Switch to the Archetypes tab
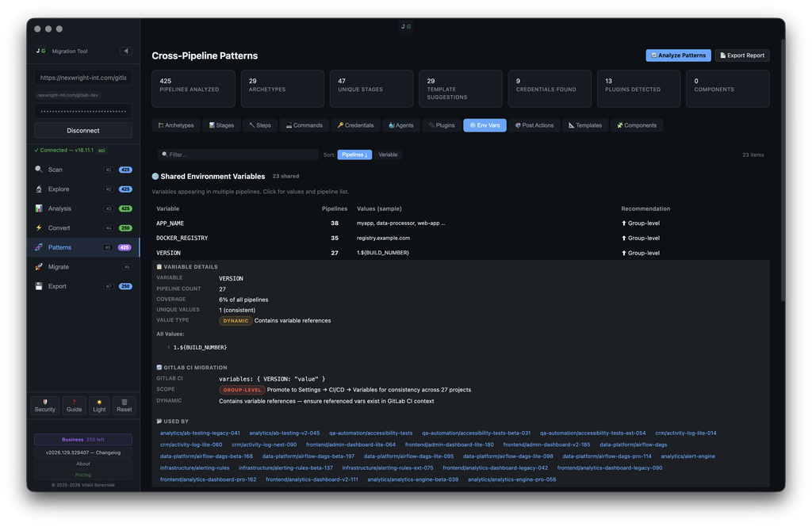The height and width of the screenshot is (527, 812). (175, 125)
